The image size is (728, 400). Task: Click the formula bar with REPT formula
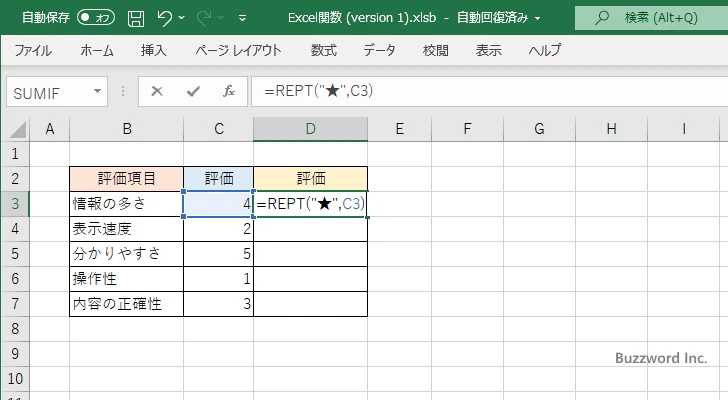489,91
